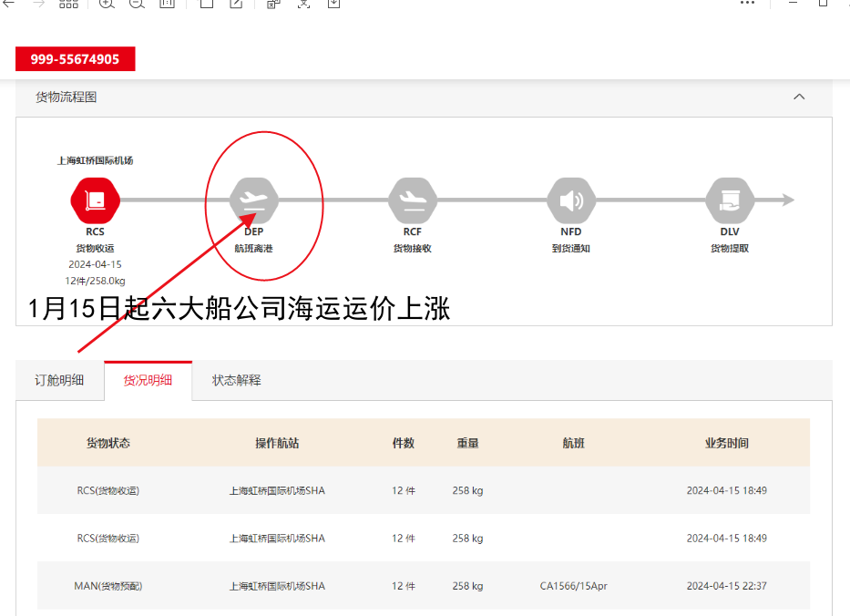Click the DLV cargo pickup icon
The height and width of the screenshot is (616, 850).
(730, 200)
